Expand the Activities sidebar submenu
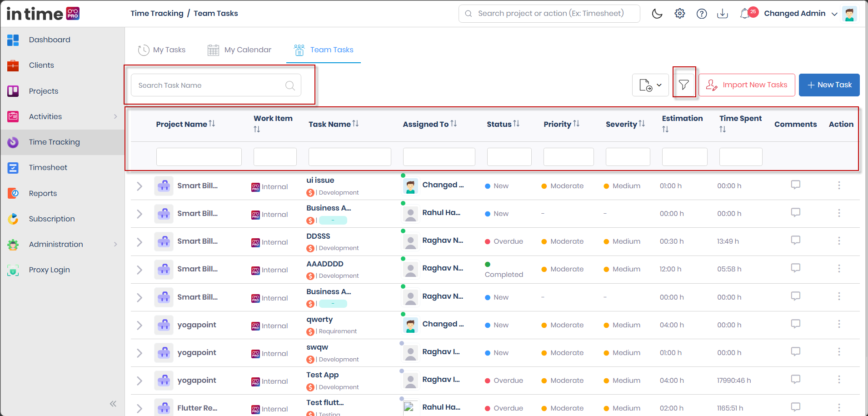 115,117
